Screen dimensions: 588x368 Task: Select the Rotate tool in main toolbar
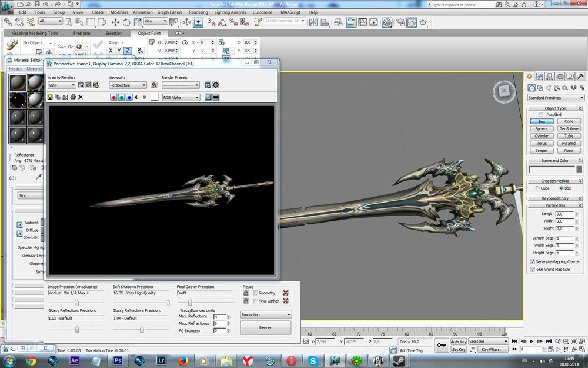[x=126, y=22]
